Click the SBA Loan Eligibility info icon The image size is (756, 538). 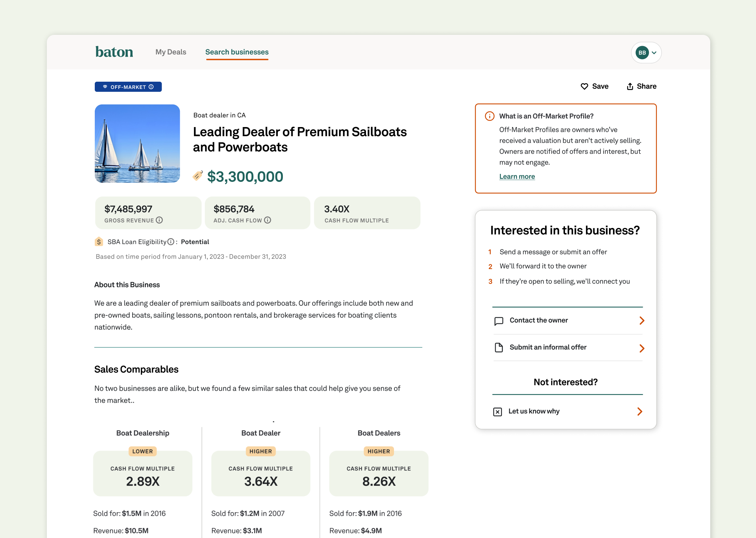(171, 241)
